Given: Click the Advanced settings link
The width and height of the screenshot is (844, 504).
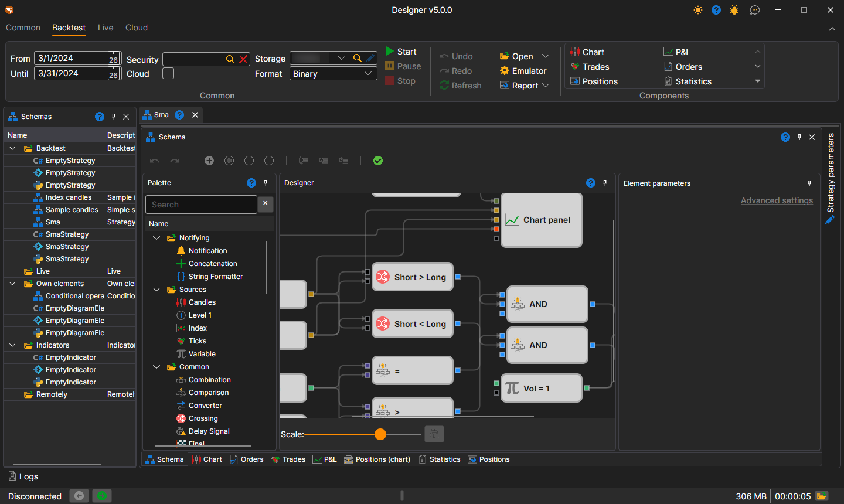Looking at the screenshot, I should pos(777,200).
